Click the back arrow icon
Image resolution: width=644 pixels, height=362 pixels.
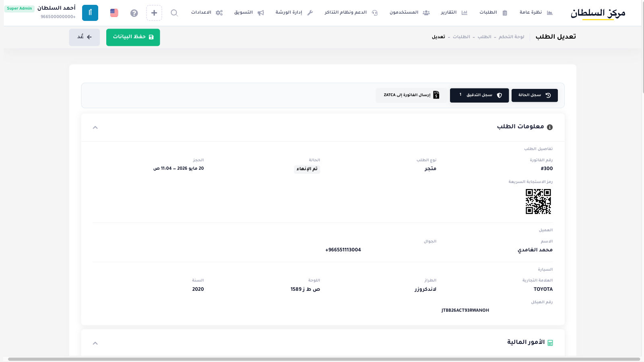coord(89,37)
